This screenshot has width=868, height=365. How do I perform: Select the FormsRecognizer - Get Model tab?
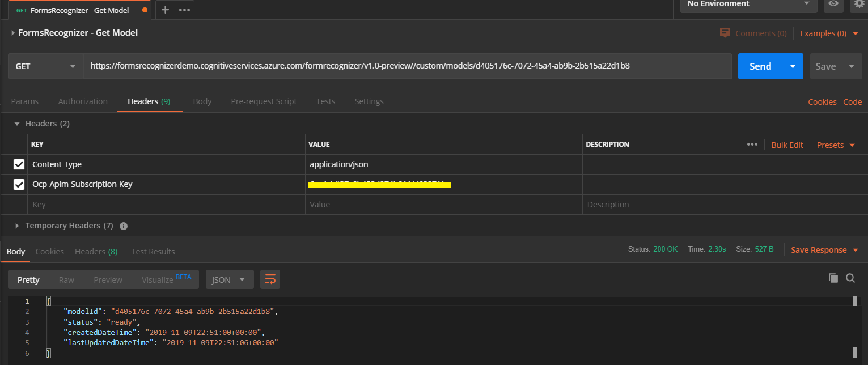[x=79, y=10]
